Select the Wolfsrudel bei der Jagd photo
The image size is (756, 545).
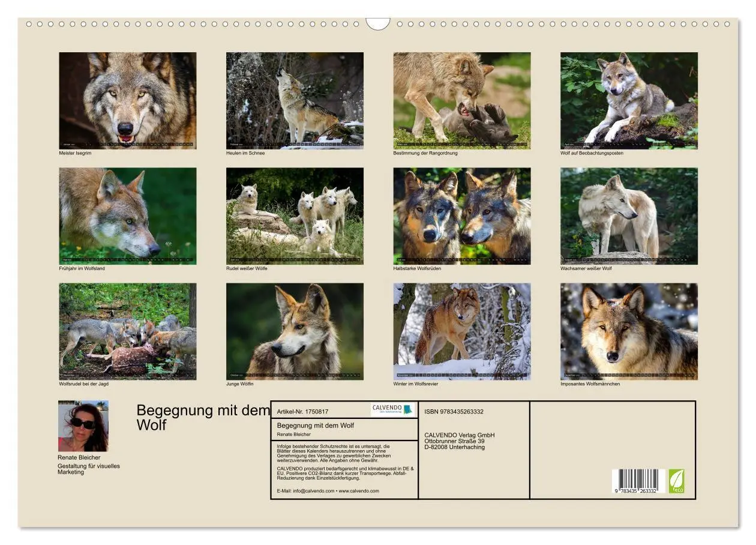(x=127, y=331)
